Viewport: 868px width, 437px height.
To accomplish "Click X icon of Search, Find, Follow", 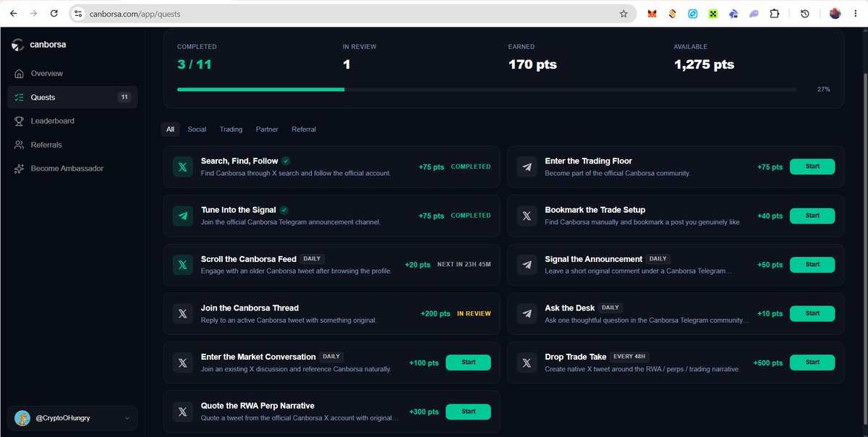I will (x=182, y=166).
